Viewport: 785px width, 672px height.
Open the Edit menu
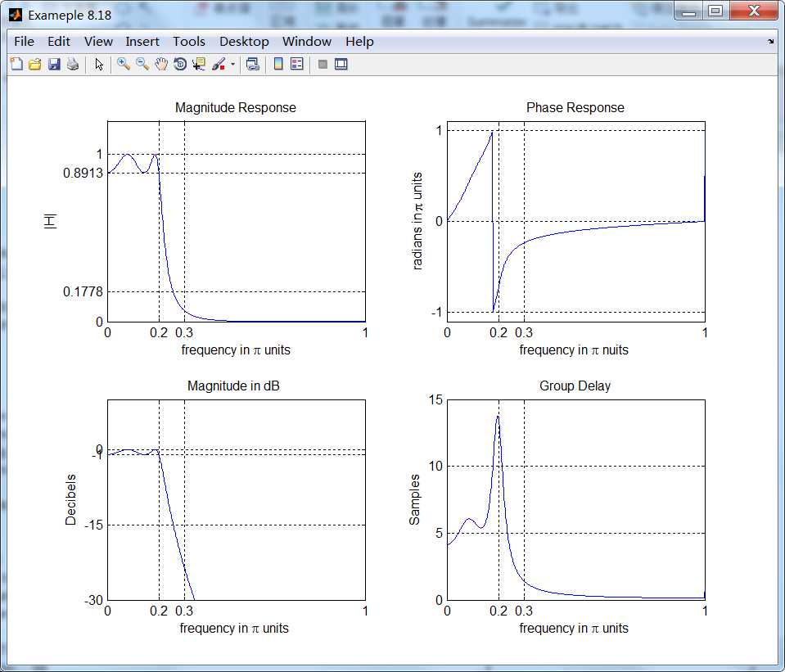(x=59, y=42)
